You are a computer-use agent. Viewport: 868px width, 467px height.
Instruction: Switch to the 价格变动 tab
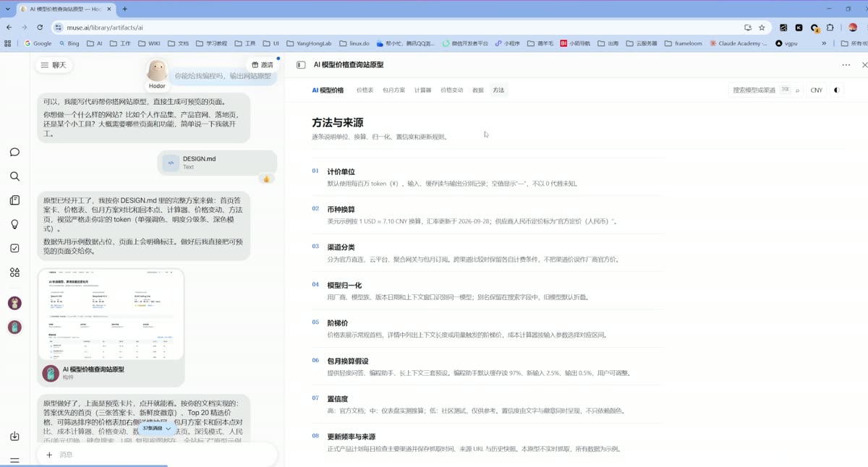(x=451, y=90)
